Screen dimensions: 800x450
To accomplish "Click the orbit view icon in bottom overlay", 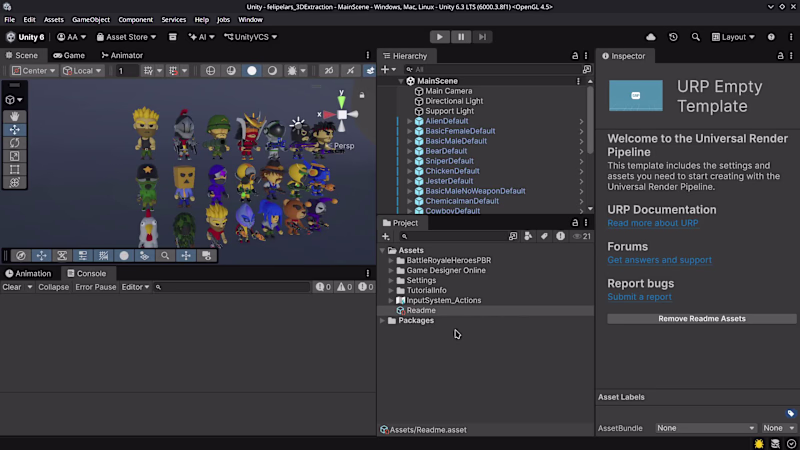I will click(21, 256).
